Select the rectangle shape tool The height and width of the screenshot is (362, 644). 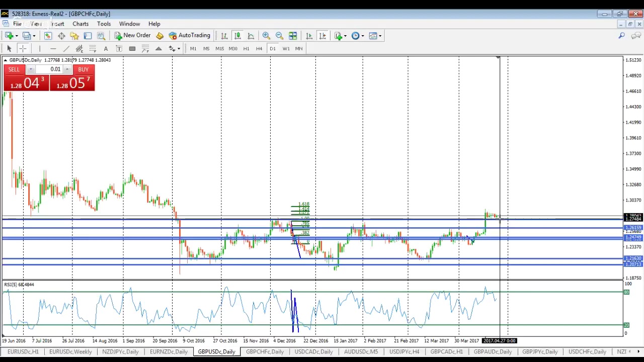click(132, 49)
